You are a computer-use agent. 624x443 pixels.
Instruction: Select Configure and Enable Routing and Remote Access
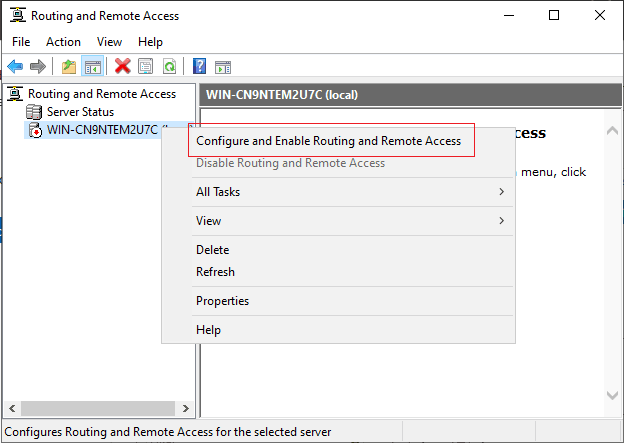point(328,141)
